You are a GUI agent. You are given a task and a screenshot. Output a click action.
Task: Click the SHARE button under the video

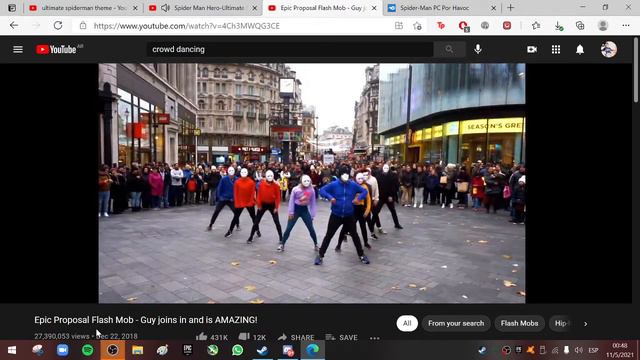296,338
